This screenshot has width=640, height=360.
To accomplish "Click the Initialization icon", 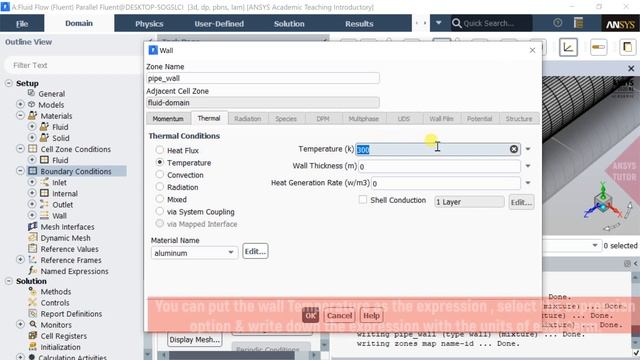I will coord(32,347).
